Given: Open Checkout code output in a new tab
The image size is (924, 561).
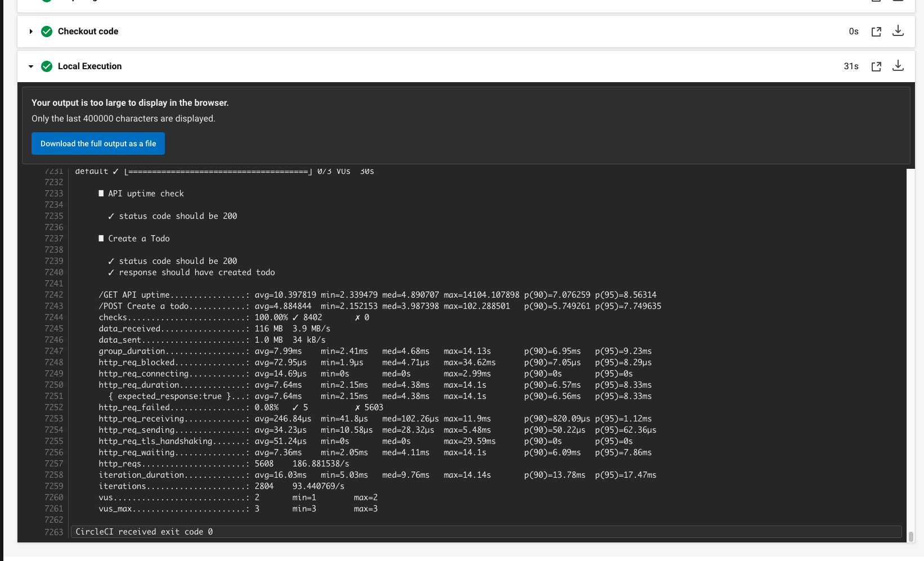Looking at the screenshot, I should (876, 32).
